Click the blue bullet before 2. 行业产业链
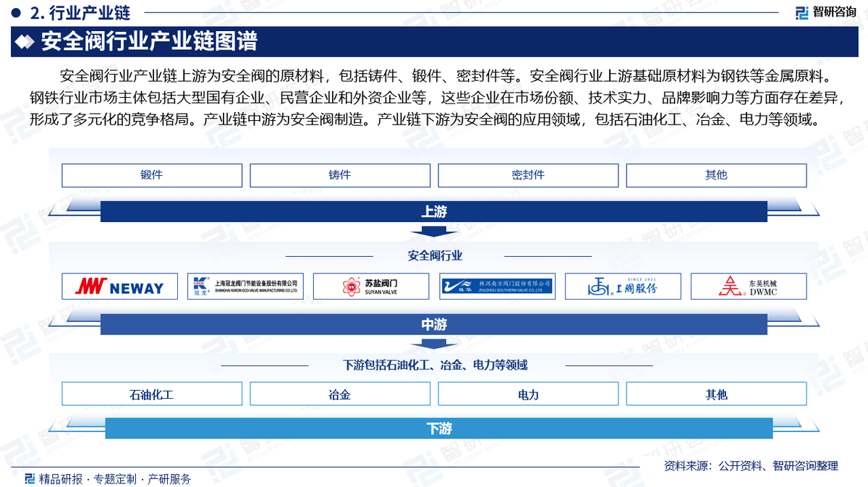The image size is (868, 487). pyautogui.click(x=17, y=13)
